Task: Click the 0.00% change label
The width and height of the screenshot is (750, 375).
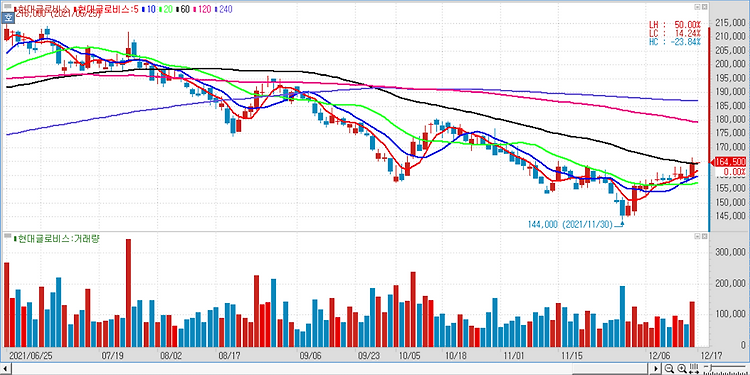Action: (734, 171)
